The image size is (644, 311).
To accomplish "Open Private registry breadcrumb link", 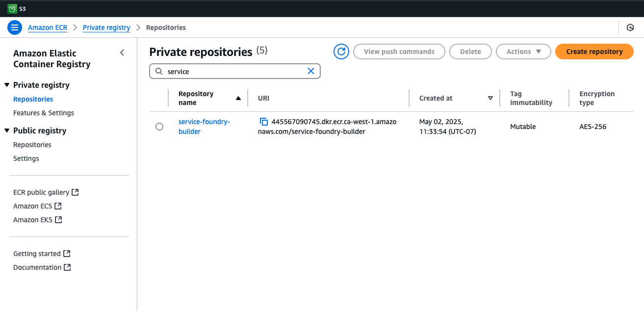I will (106, 27).
